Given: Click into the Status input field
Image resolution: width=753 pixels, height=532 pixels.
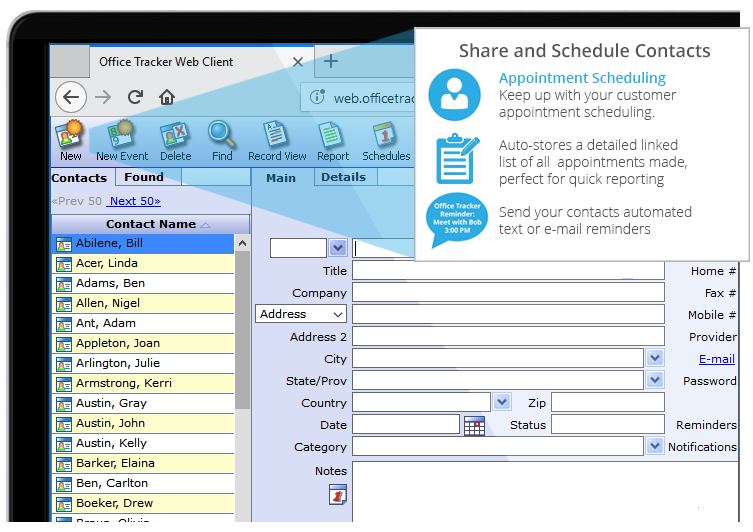Looking at the screenshot, I should pyautogui.click(x=608, y=424).
